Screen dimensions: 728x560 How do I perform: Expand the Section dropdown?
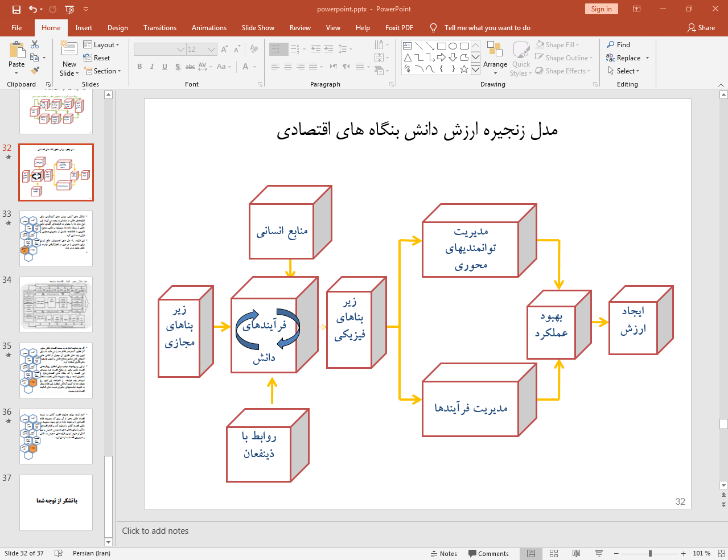pyautogui.click(x=102, y=71)
